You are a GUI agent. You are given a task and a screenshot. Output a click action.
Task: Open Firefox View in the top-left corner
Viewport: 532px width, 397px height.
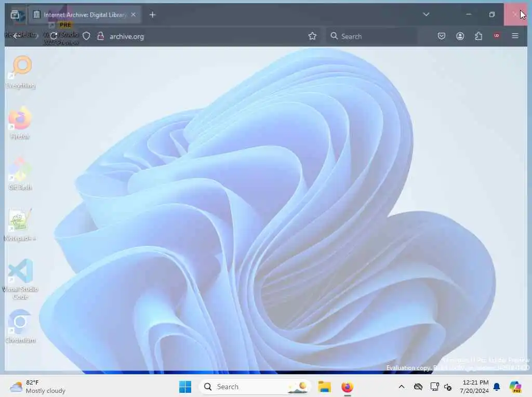15,15
